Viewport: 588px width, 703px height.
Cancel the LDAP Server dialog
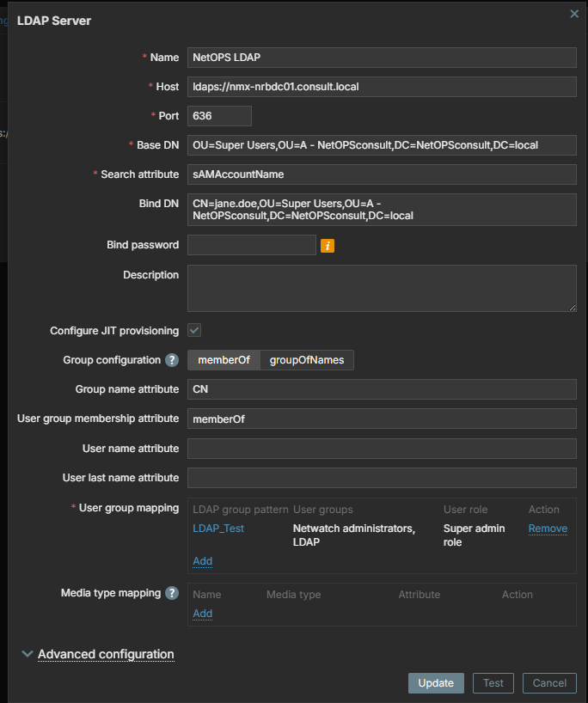pos(549,683)
